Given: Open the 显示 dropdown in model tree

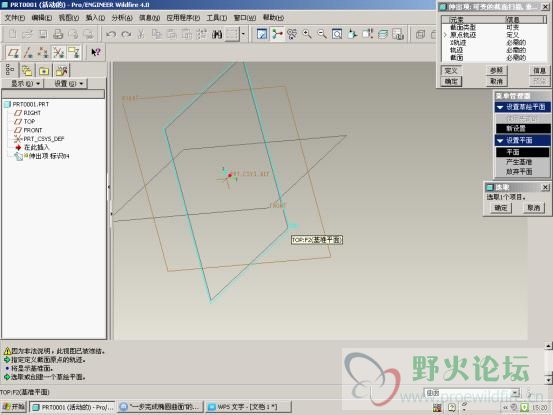Looking at the screenshot, I should pos(25,84).
